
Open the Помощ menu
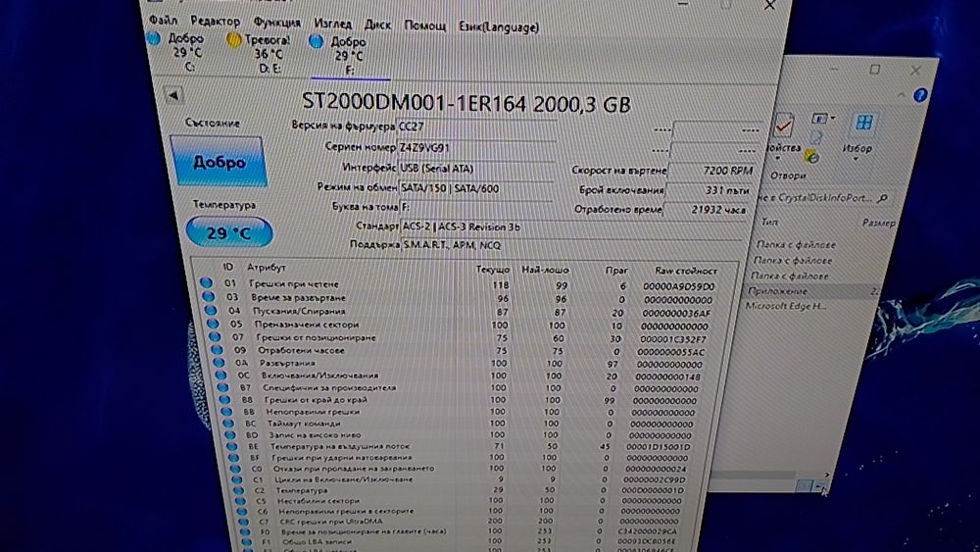[x=425, y=26]
